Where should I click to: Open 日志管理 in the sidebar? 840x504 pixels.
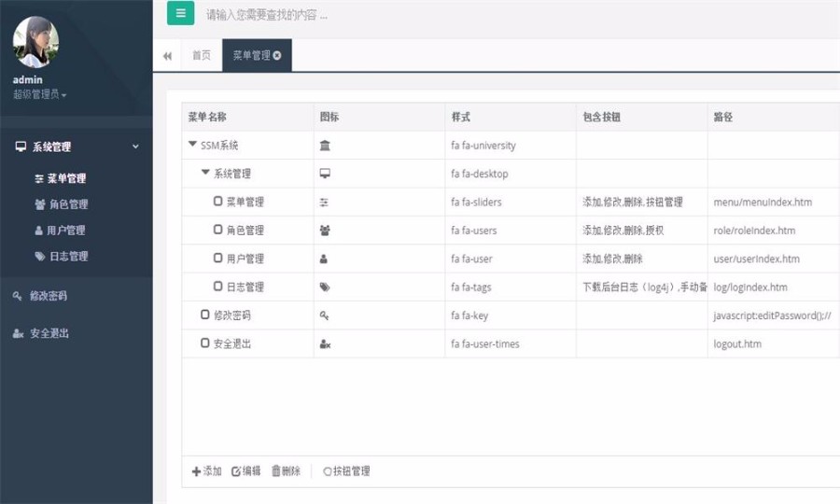[68, 256]
